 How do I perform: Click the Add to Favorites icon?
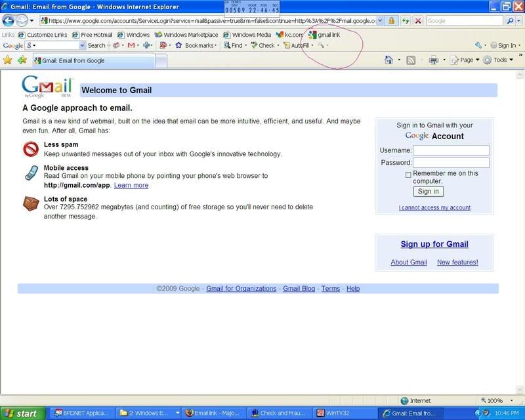pyautogui.click(x=22, y=60)
